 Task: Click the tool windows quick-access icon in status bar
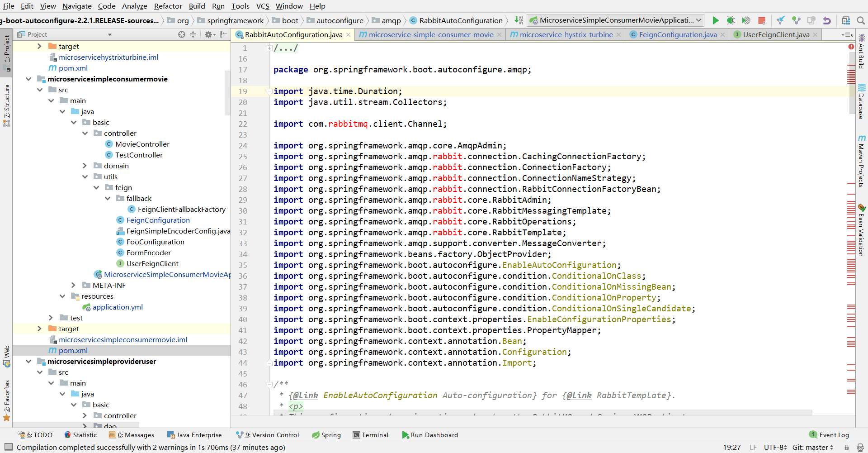(8, 447)
